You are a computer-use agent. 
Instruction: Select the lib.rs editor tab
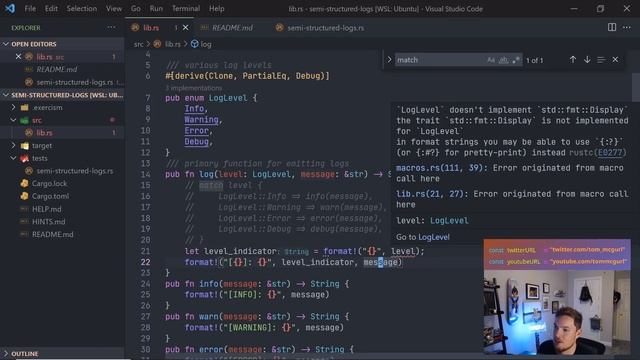click(x=151, y=28)
